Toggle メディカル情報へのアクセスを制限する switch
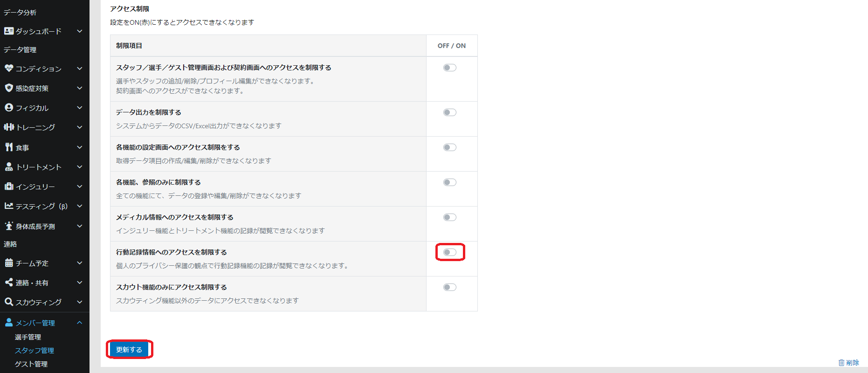 click(450, 217)
